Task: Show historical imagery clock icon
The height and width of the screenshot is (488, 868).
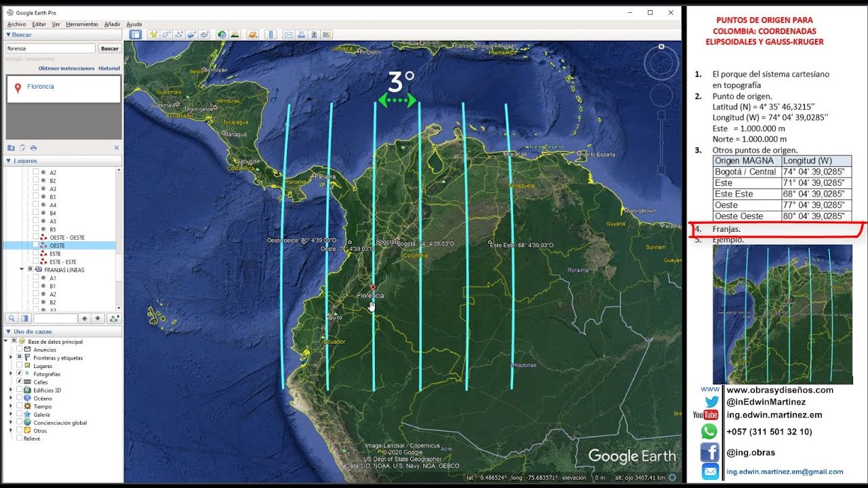Action: click(x=222, y=35)
